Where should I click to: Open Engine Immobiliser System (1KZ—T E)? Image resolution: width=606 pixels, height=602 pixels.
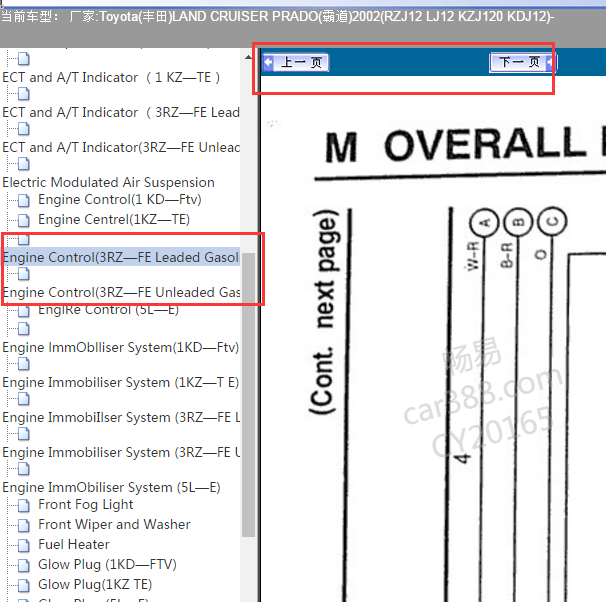pyautogui.click(x=121, y=383)
